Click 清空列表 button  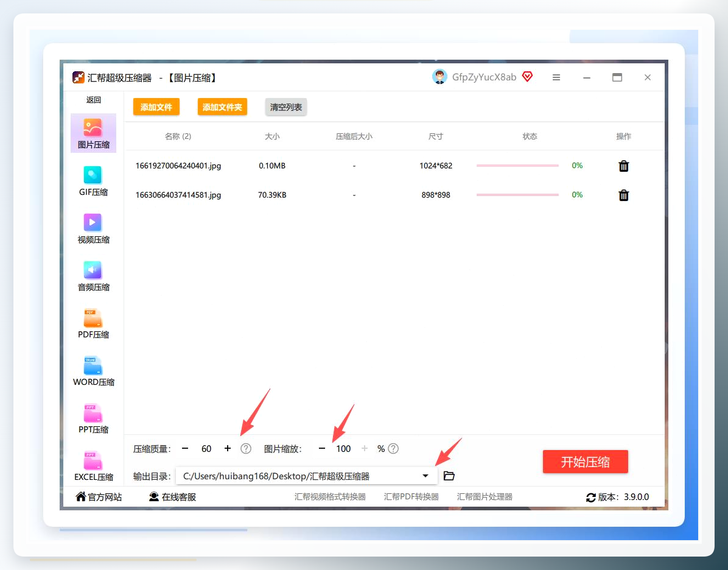tap(286, 107)
